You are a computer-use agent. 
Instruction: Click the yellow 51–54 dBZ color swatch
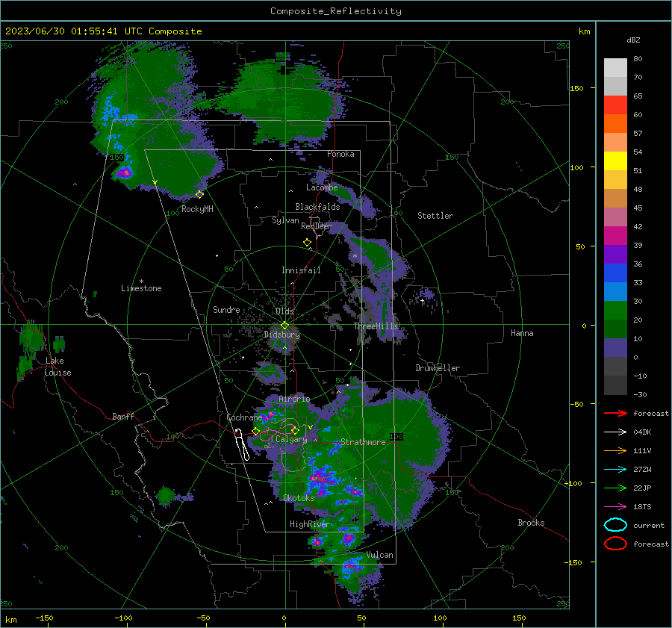coord(615,161)
